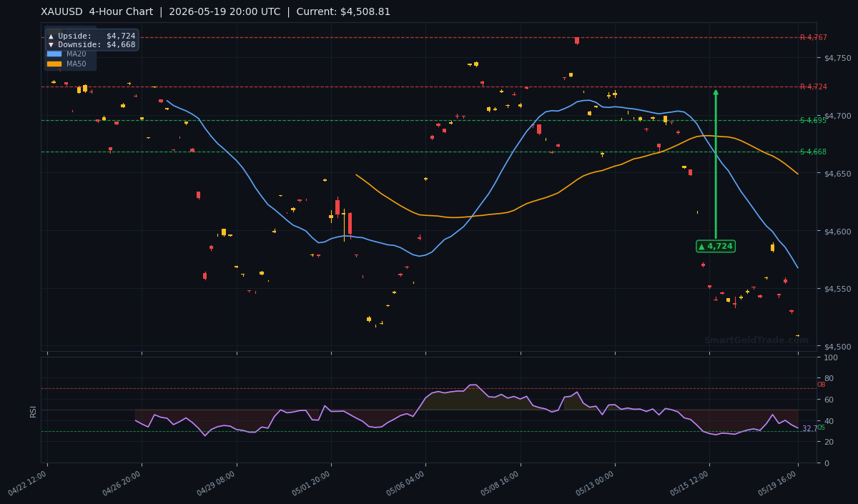Click the R 4,767 resistance label
The image size is (858, 504).
tap(813, 37)
